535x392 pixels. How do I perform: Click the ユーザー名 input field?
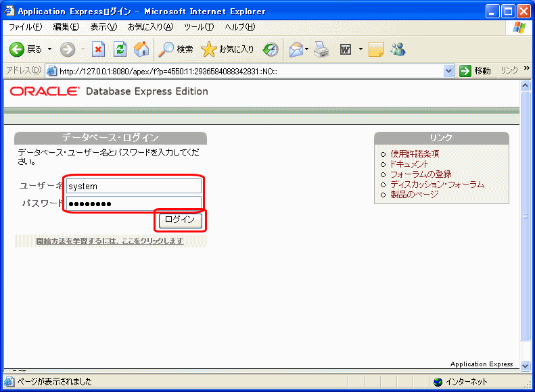(x=134, y=186)
